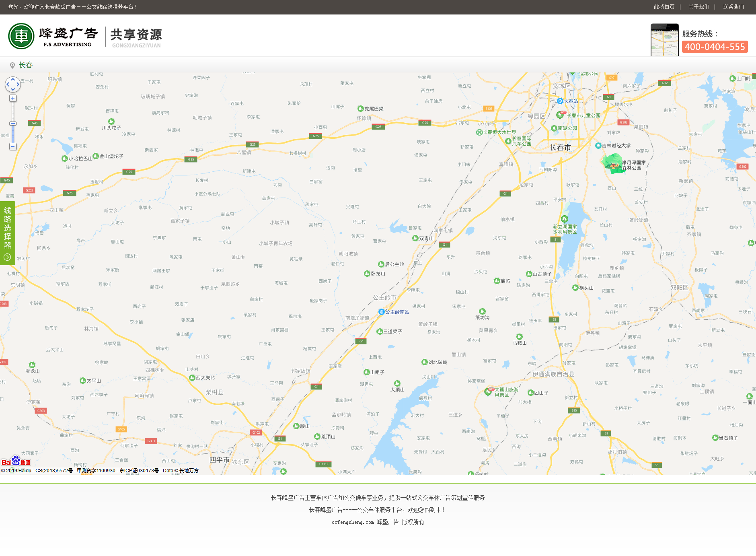Click the zoom slider handle
Screen dimensions: 756x556
(13, 124)
